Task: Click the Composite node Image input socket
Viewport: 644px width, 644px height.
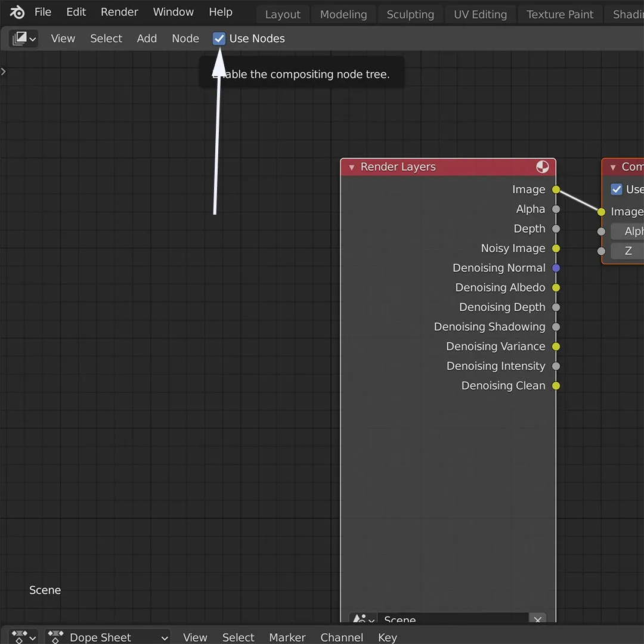Action: 601,212
